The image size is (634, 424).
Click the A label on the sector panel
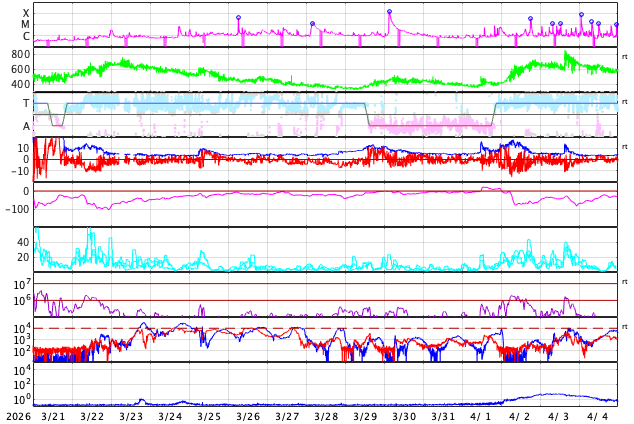(x=26, y=126)
